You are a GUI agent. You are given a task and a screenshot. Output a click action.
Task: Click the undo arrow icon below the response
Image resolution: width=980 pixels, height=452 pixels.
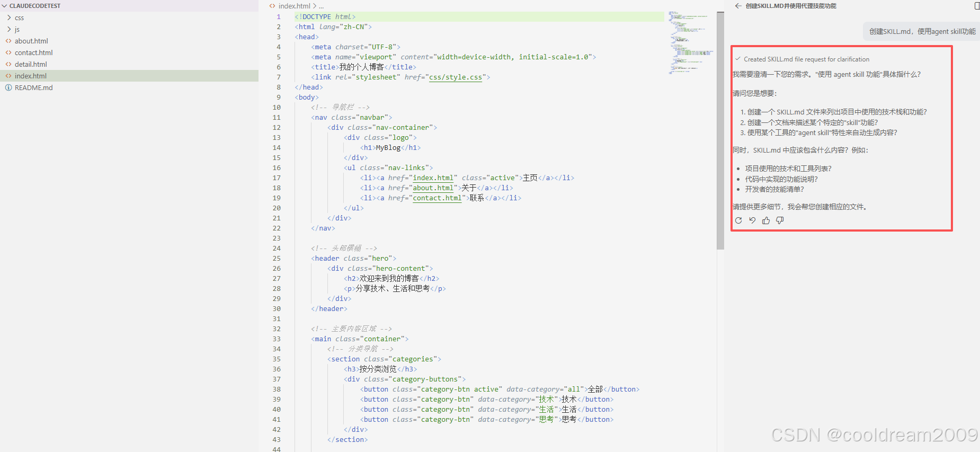click(752, 220)
